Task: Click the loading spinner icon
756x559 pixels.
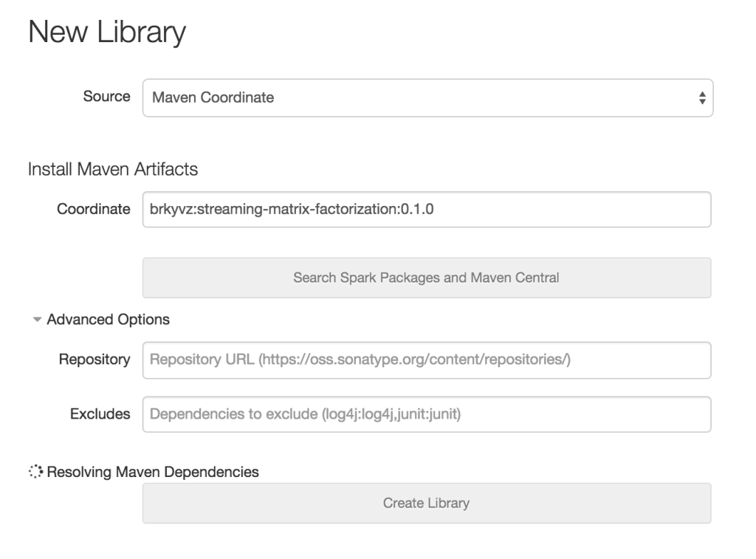Action: point(35,472)
